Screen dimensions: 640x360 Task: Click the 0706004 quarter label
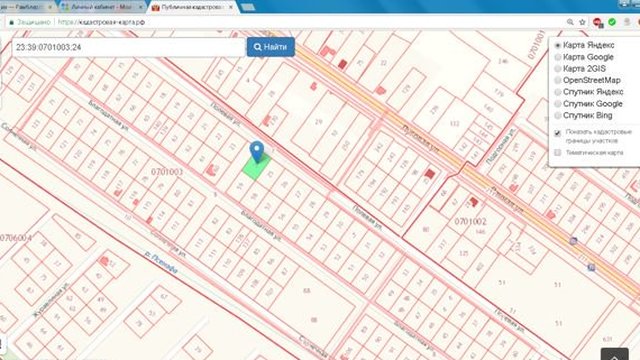coord(16,238)
